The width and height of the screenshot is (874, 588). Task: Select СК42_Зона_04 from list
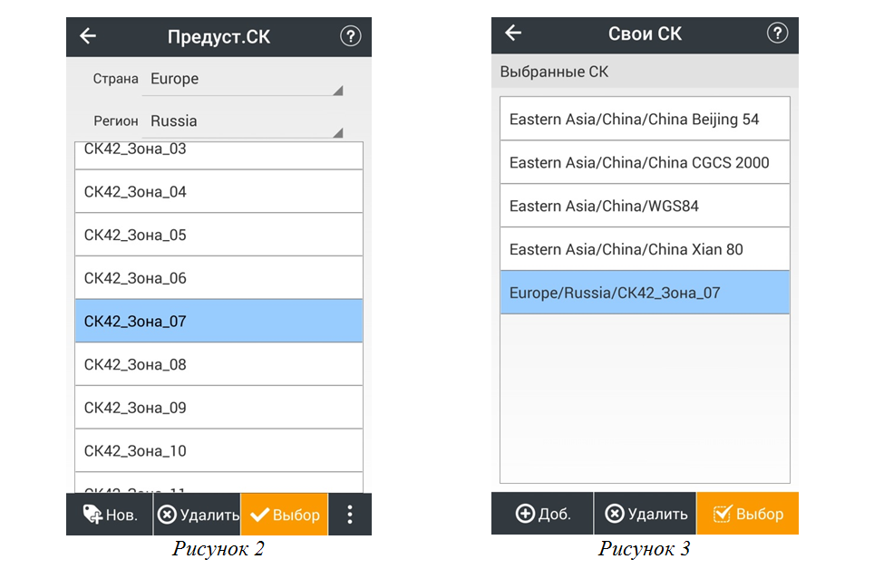click(219, 191)
